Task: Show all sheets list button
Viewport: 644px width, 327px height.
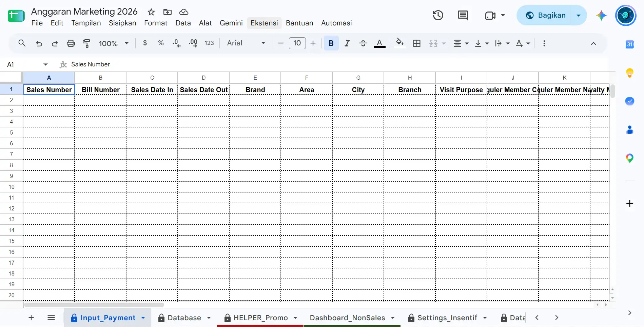Action: (51, 318)
